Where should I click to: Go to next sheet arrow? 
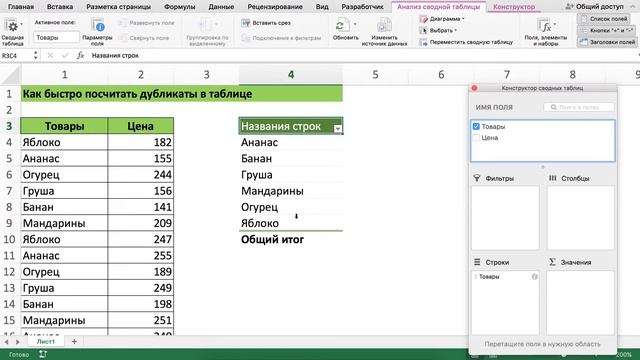coord(17,342)
